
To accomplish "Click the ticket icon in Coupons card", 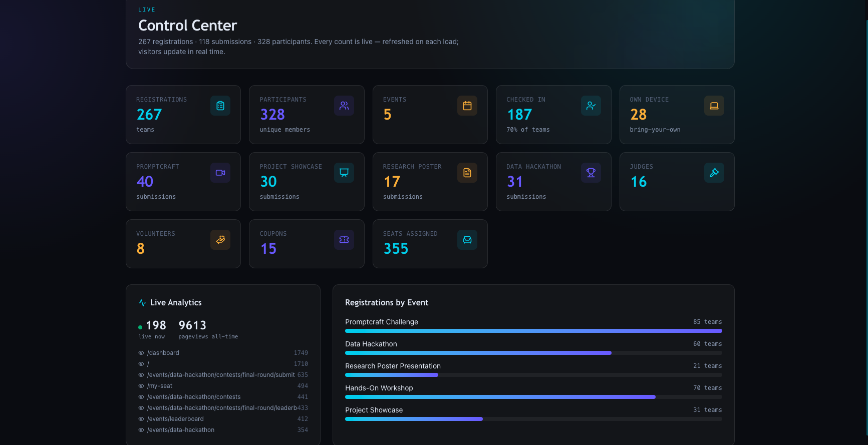I will click(344, 240).
